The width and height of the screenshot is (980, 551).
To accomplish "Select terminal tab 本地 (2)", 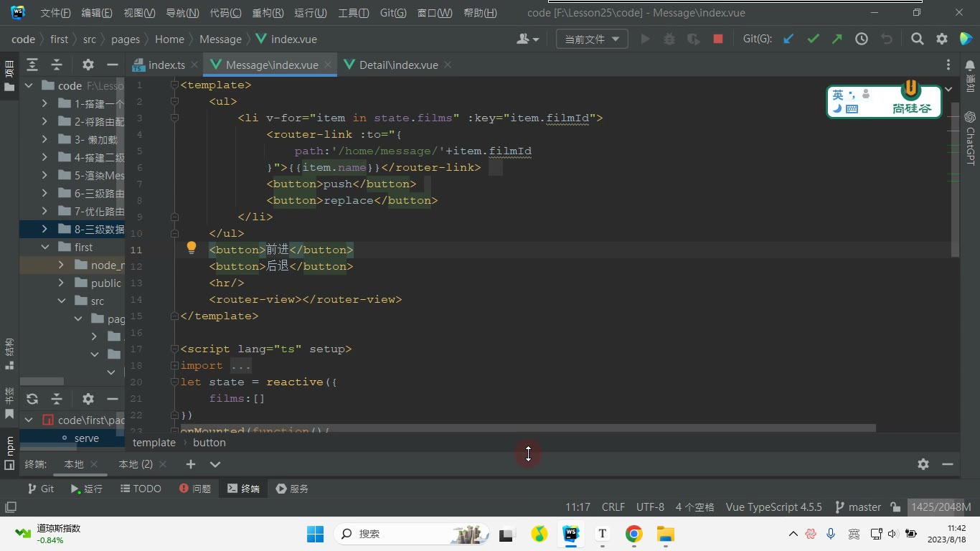I will click(x=136, y=464).
